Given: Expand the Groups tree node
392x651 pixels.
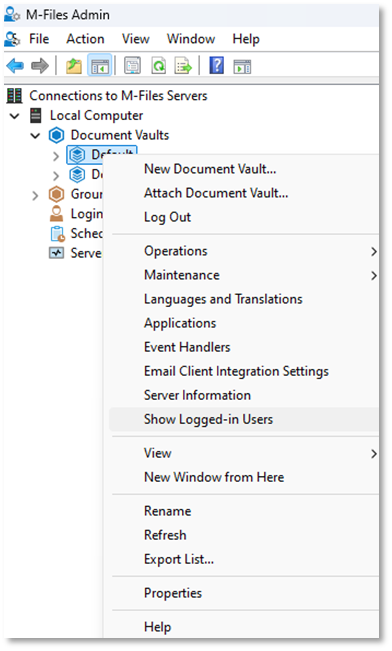Looking at the screenshot, I should [x=35, y=195].
